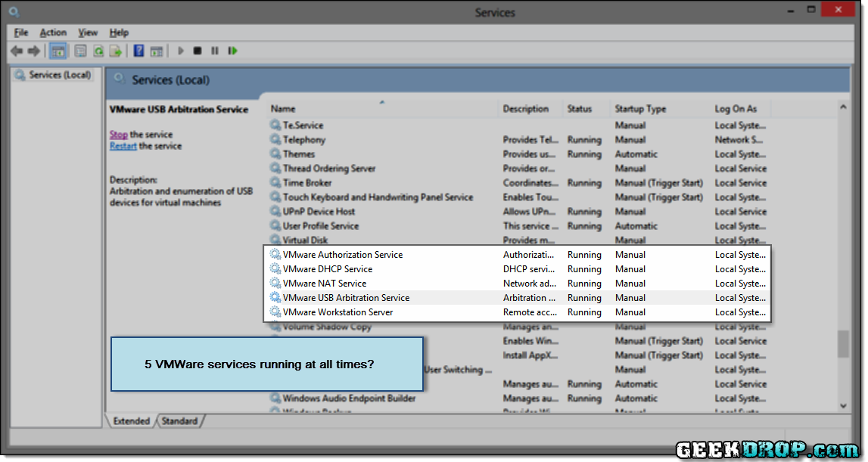
Task: Click the Forward arrow toolbar icon
Action: pyautogui.click(x=34, y=51)
